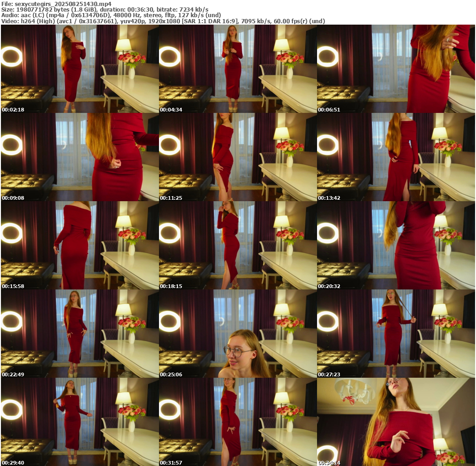
Task: Click the thumbnail stamped 00:22:49
Action: 79,334
